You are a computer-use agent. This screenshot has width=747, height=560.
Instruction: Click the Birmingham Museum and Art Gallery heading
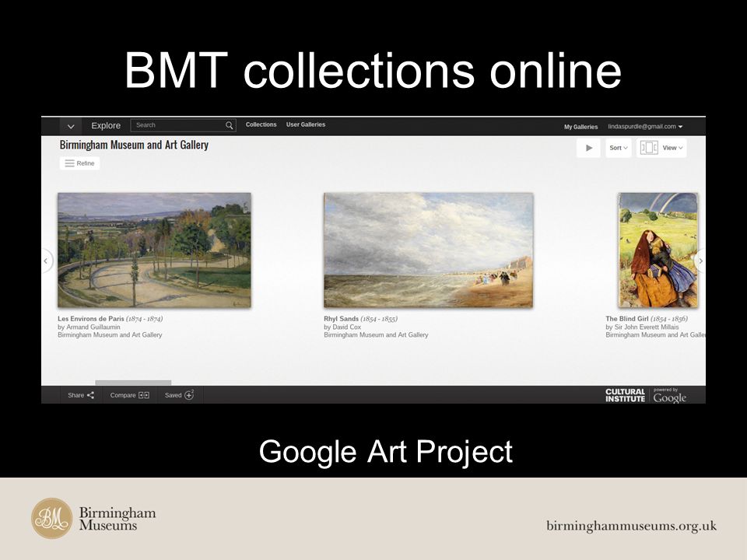pyautogui.click(x=134, y=145)
